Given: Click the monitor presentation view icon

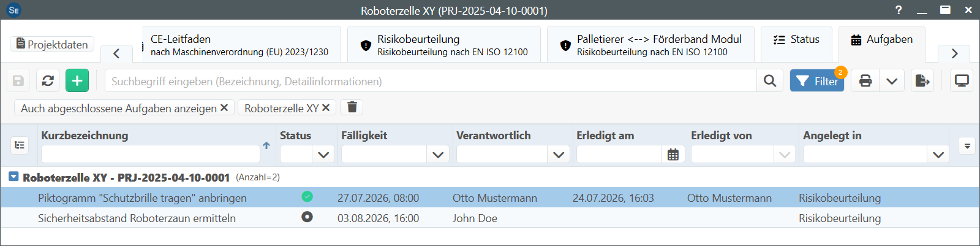Looking at the screenshot, I should click(x=962, y=80).
